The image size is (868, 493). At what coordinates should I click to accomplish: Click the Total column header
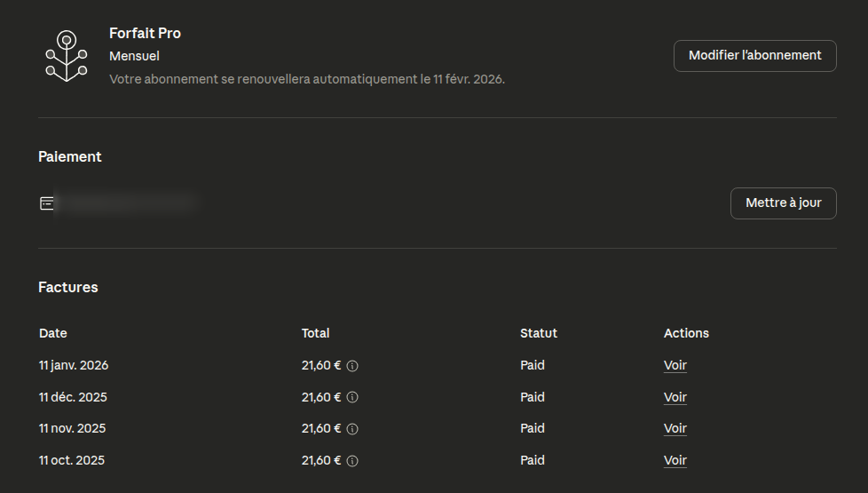(315, 333)
